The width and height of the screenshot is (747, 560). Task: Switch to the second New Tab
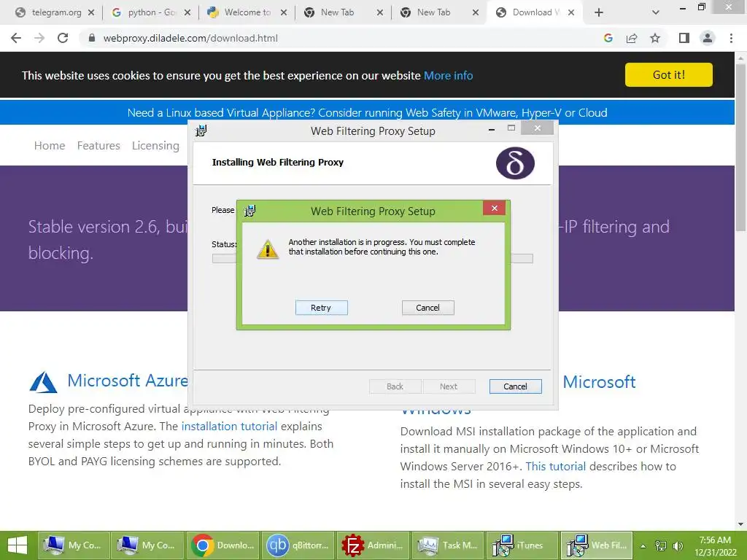438,12
